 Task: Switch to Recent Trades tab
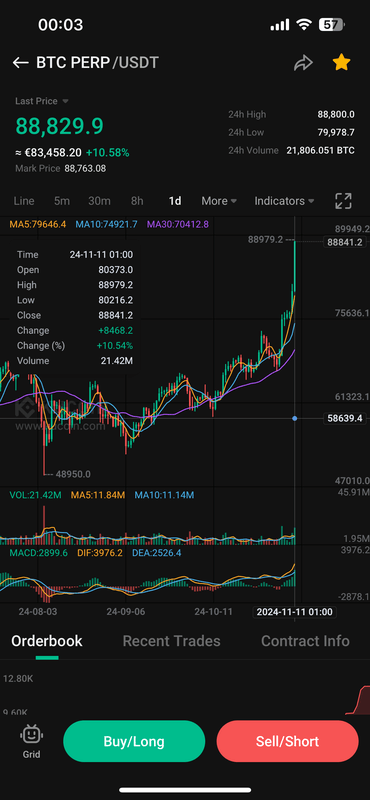point(171,641)
